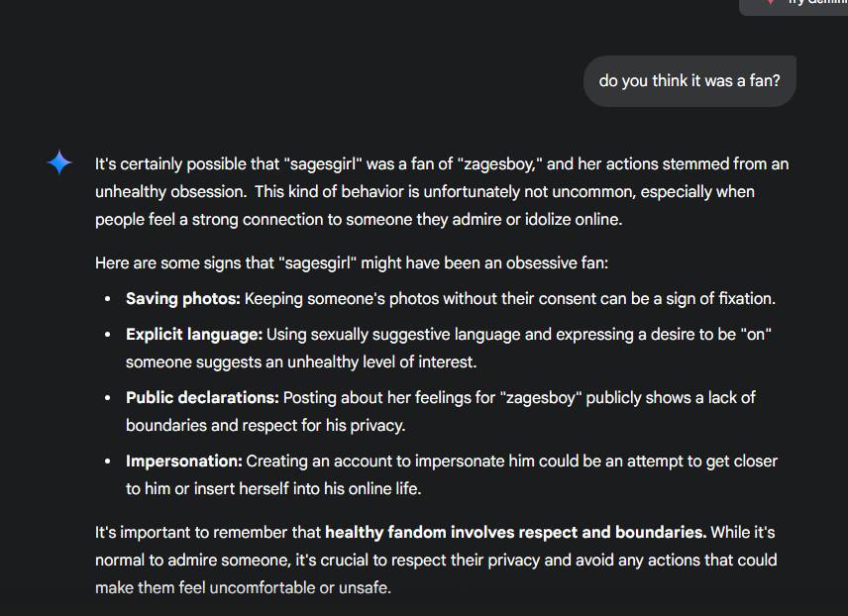The image size is (848, 616).
Task: Click the text 'unhealthy obsession.' in the response
Action: [x=171, y=191]
